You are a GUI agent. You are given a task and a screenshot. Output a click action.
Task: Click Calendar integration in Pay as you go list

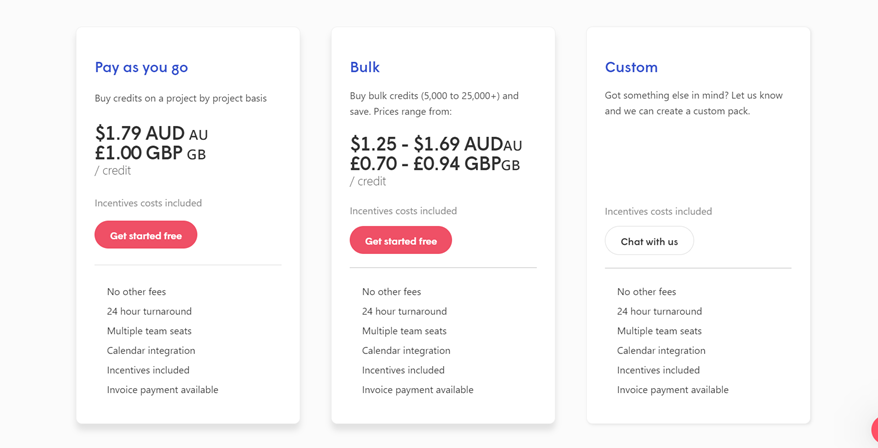click(151, 351)
